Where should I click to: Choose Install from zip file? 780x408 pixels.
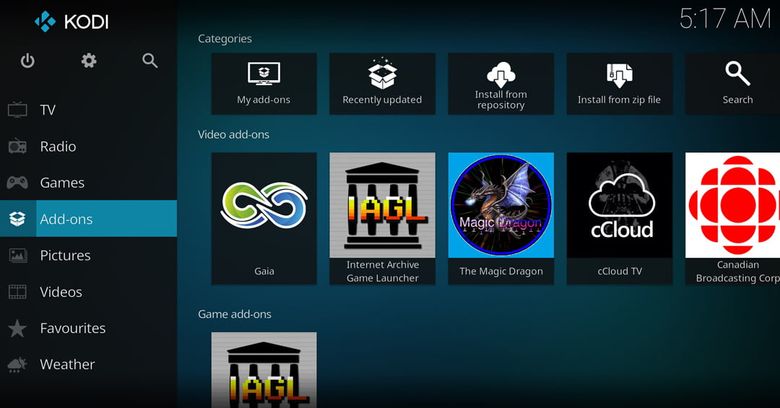(619, 84)
